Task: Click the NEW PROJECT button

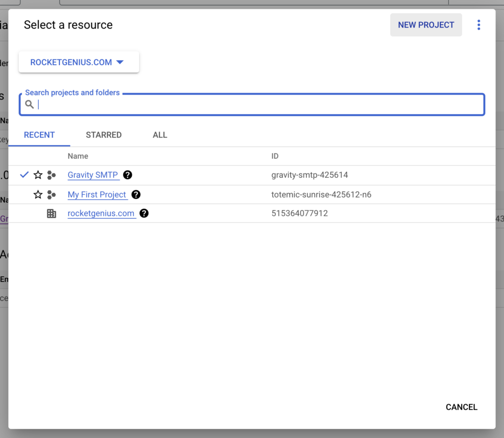Action: (x=426, y=25)
